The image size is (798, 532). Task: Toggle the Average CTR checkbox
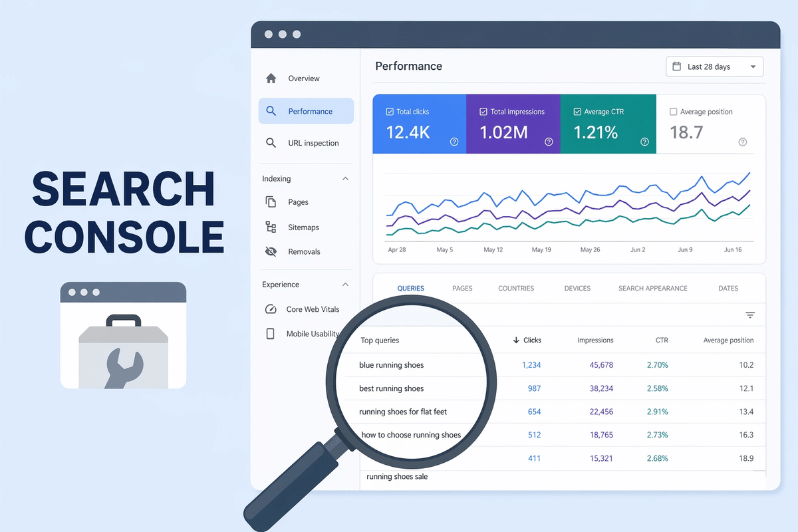tap(578, 112)
